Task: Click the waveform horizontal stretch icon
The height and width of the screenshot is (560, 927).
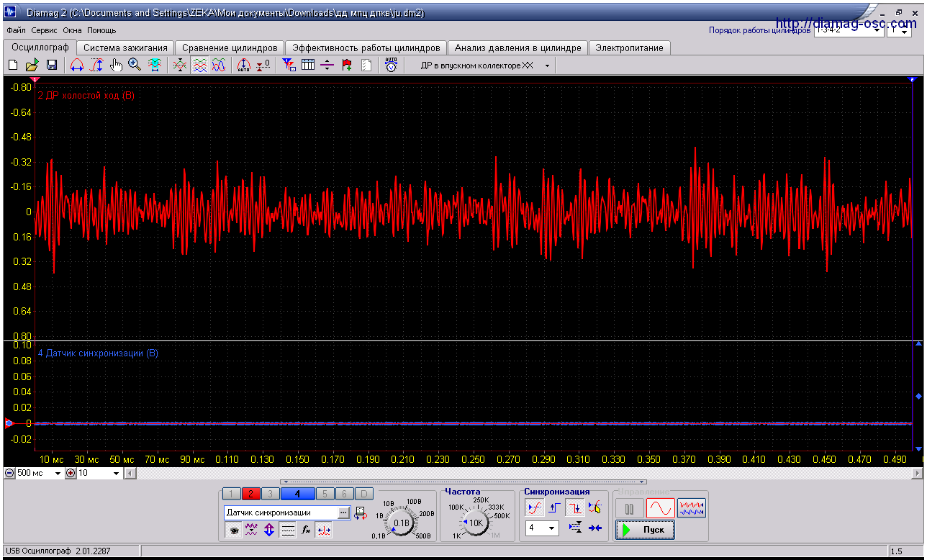Action: (x=155, y=66)
